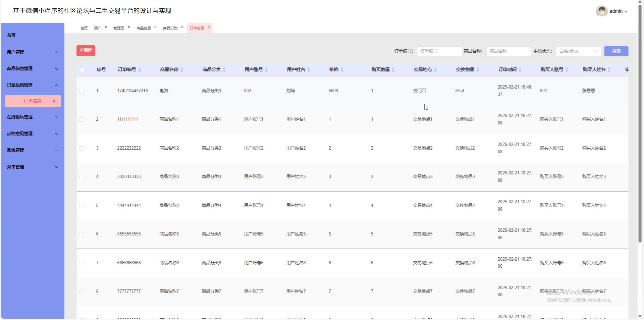
Task: Close the 管理员 tab
Action: [x=129, y=27]
